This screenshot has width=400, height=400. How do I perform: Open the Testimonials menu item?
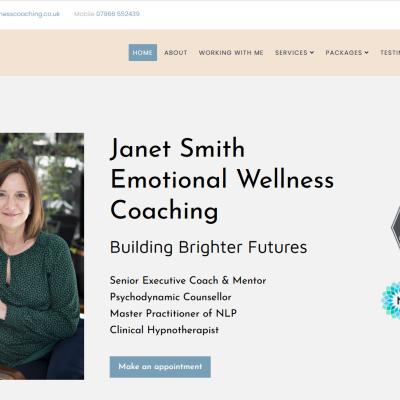pyautogui.click(x=390, y=53)
